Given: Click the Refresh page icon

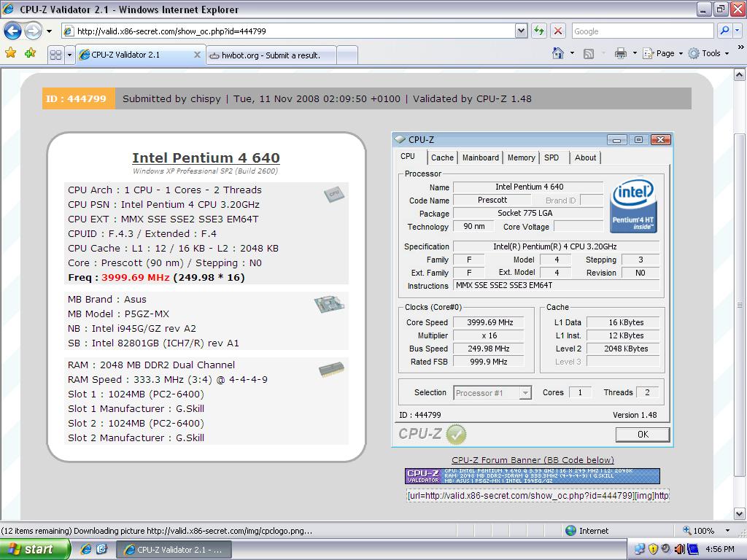Looking at the screenshot, I should [x=539, y=31].
